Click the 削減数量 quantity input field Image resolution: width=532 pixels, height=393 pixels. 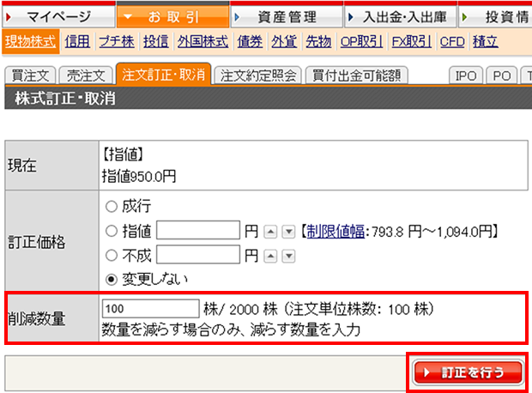click(150, 308)
